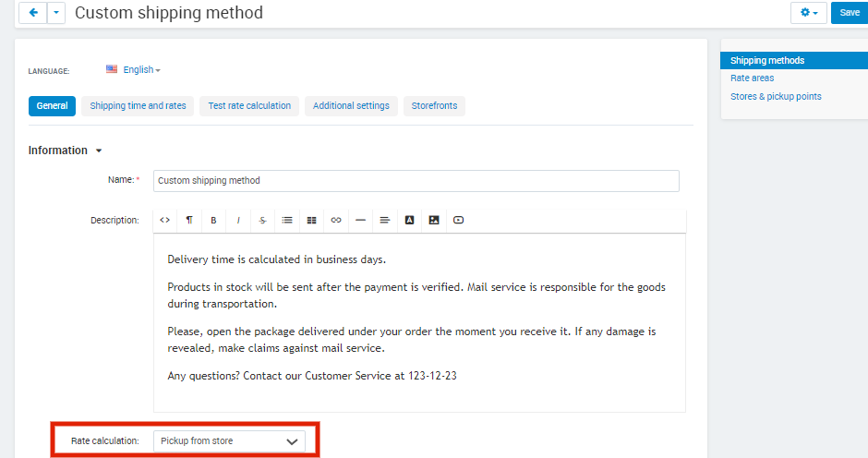Open Rate areas in sidebar
The image size is (868, 458).
[x=752, y=78]
